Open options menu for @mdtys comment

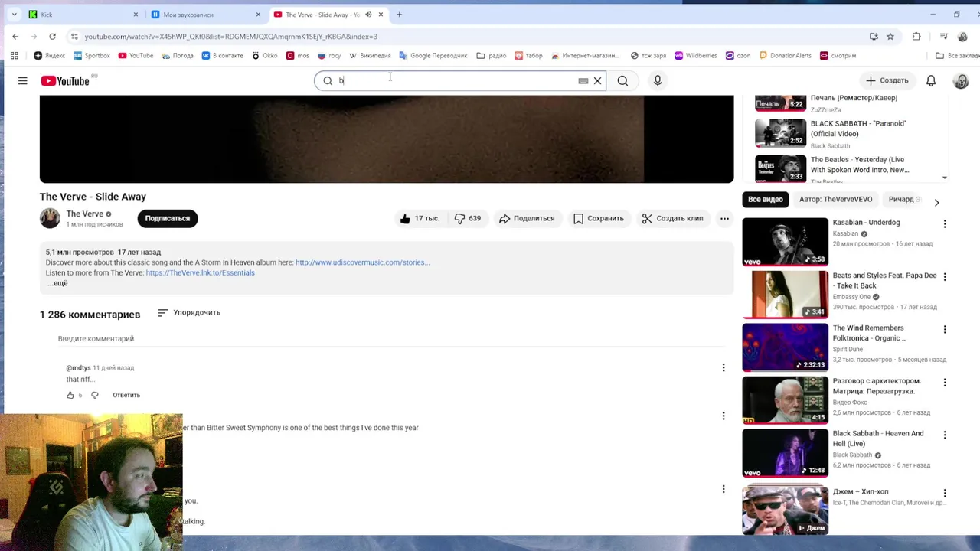[x=724, y=367]
